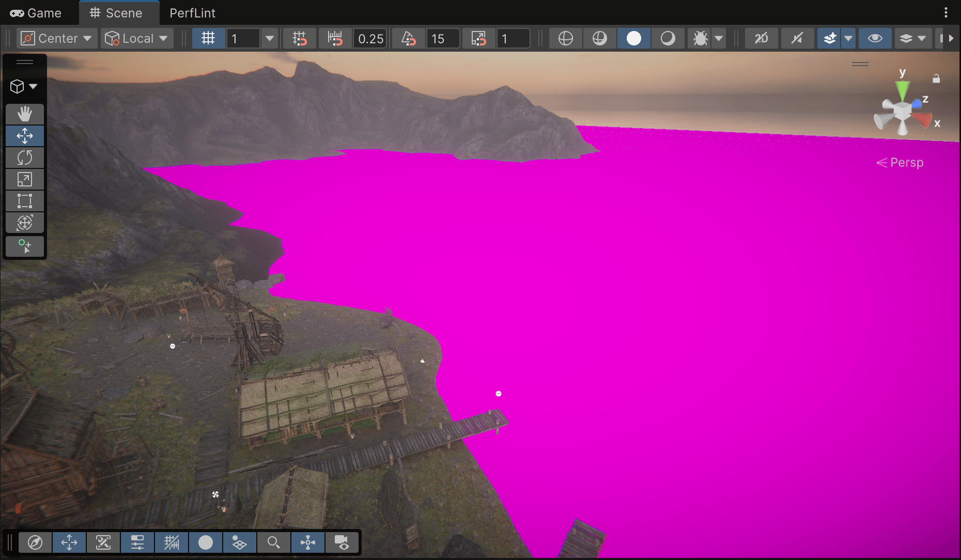Image resolution: width=961 pixels, height=560 pixels.
Task: Click the red X axis cone on gizmo
Action: point(923,120)
